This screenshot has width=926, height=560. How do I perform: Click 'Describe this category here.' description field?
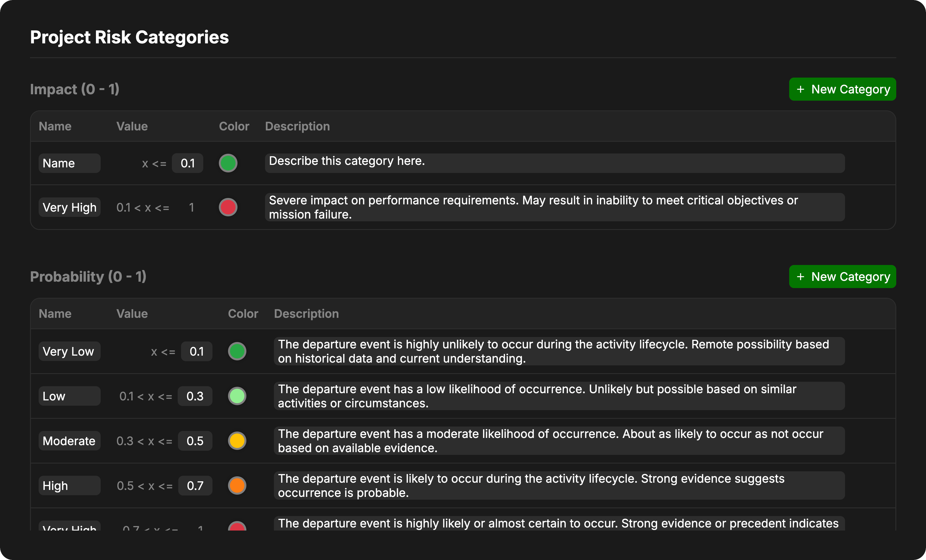coord(555,163)
